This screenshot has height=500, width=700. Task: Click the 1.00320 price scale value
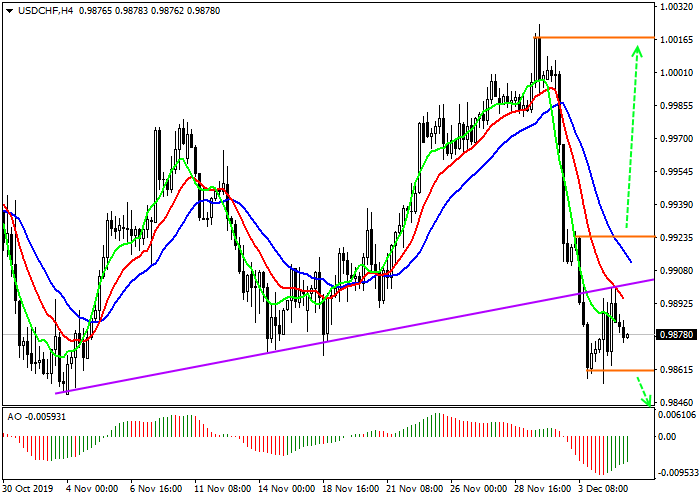[x=677, y=7]
